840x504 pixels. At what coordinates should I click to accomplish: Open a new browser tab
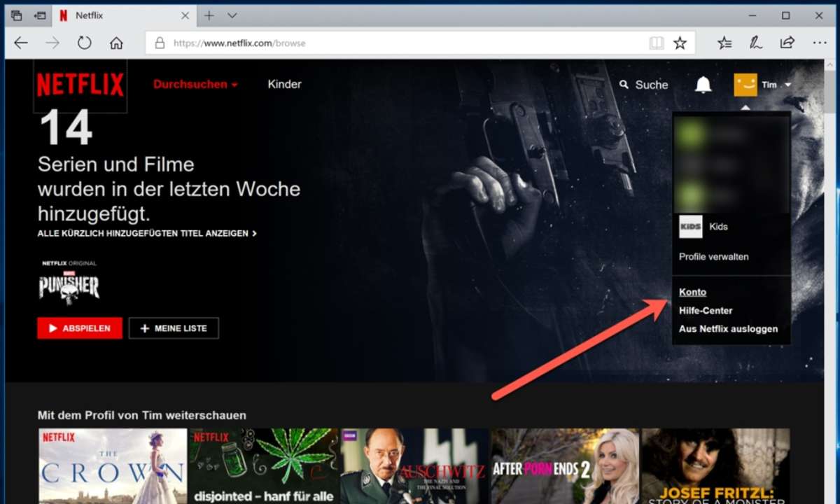point(209,15)
